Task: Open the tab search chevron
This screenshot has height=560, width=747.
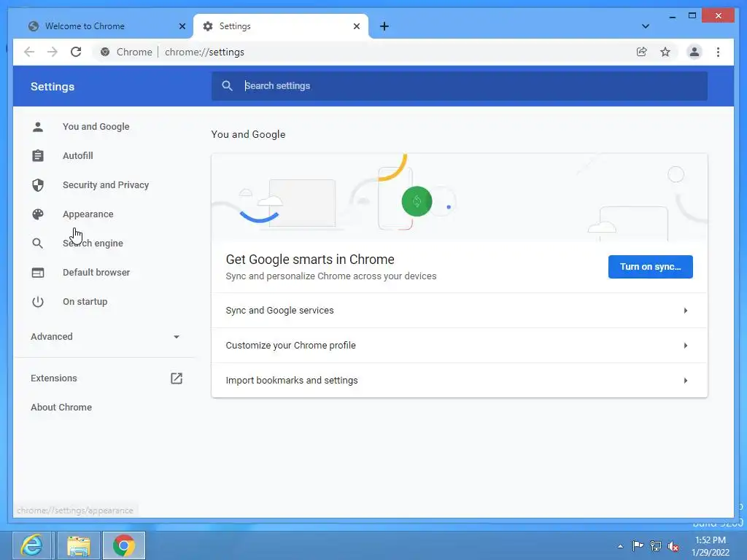Action: 645,26
